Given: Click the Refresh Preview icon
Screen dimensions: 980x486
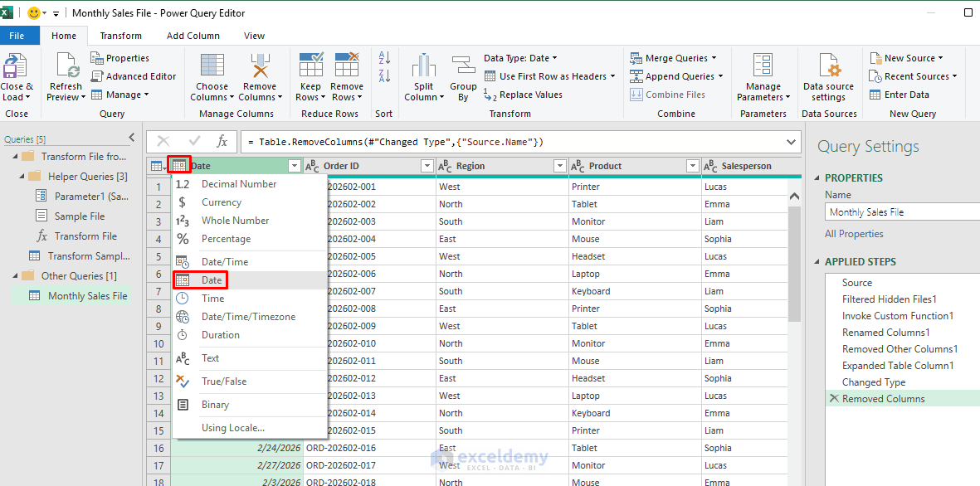Looking at the screenshot, I should tap(66, 66).
